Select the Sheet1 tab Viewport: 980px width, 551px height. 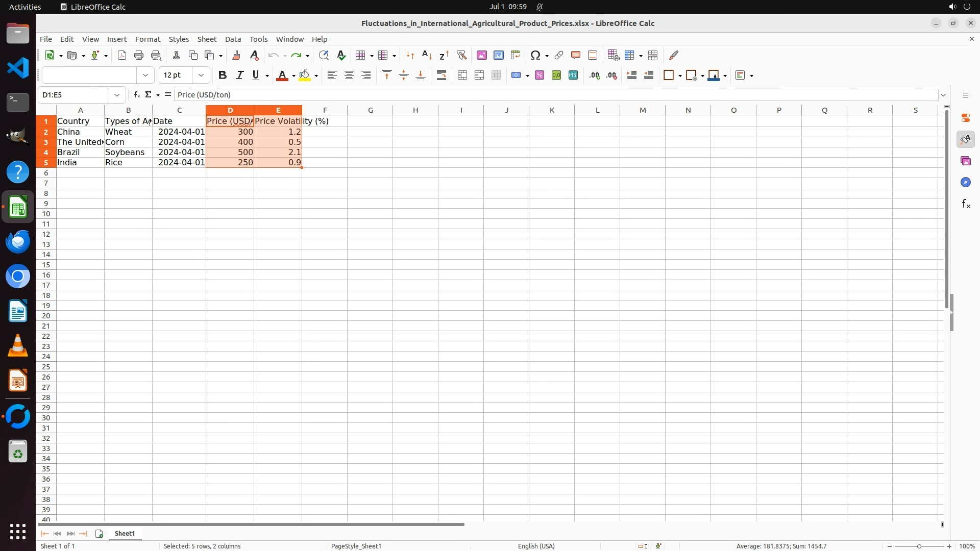pyautogui.click(x=125, y=534)
